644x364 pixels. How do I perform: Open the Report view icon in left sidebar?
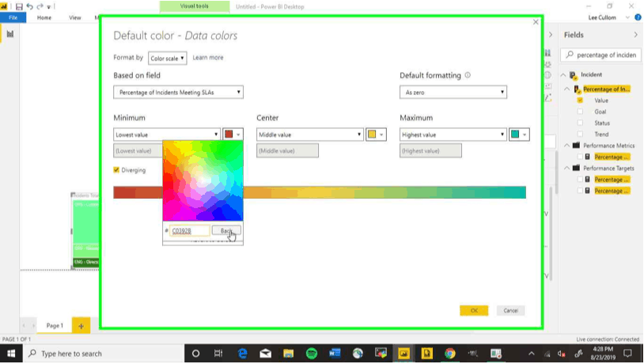point(9,34)
